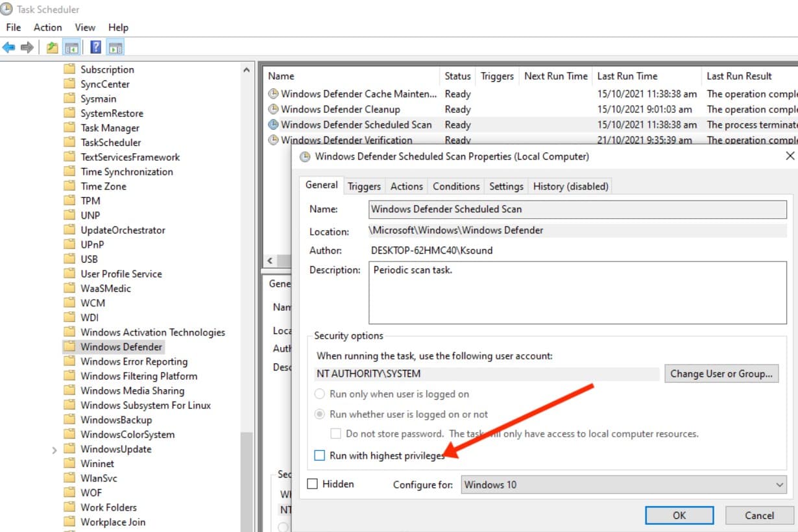798x532 pixels.
Task: Click the clock icon beside Windows Defender Cleanup
Action: [x=273, y=109]
